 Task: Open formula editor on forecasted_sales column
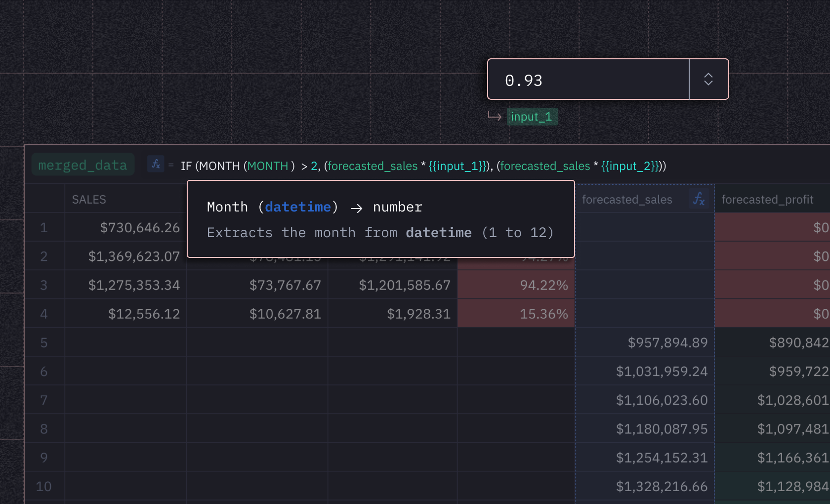699,199
